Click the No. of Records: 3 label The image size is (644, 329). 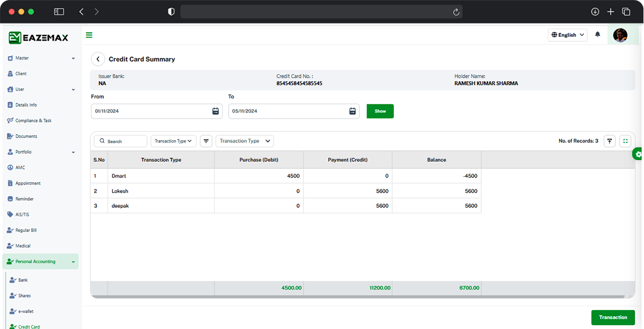(578, 141)
